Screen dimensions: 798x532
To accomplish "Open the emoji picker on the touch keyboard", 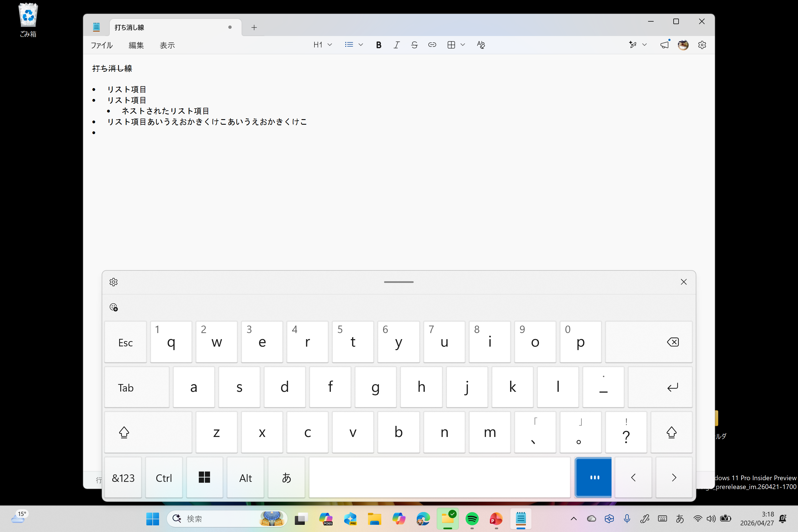I will 114,307.
